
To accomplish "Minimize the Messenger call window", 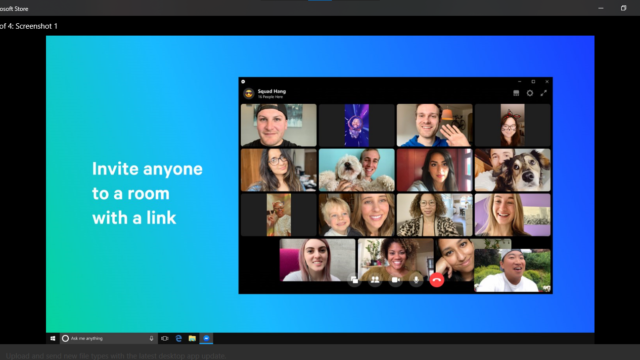I will 520,82.
